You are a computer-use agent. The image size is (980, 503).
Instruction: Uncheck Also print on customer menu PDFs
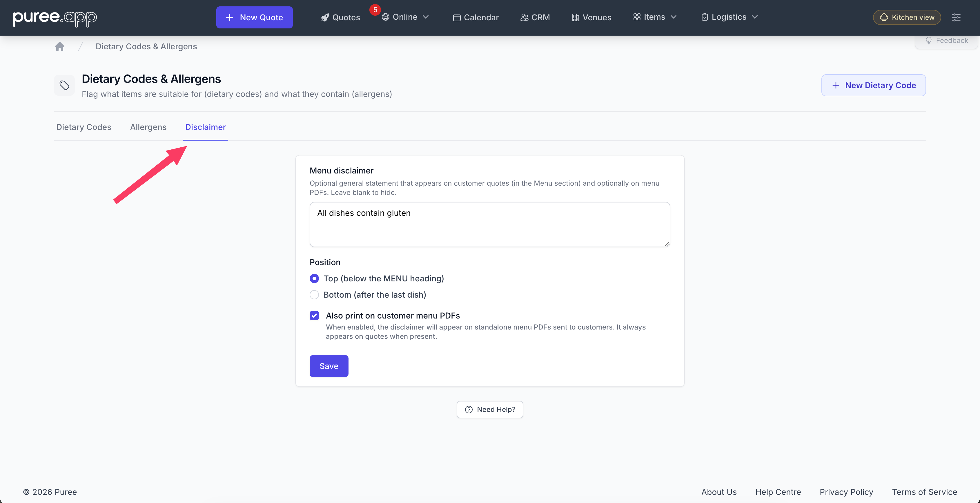(x=314, y=316)
